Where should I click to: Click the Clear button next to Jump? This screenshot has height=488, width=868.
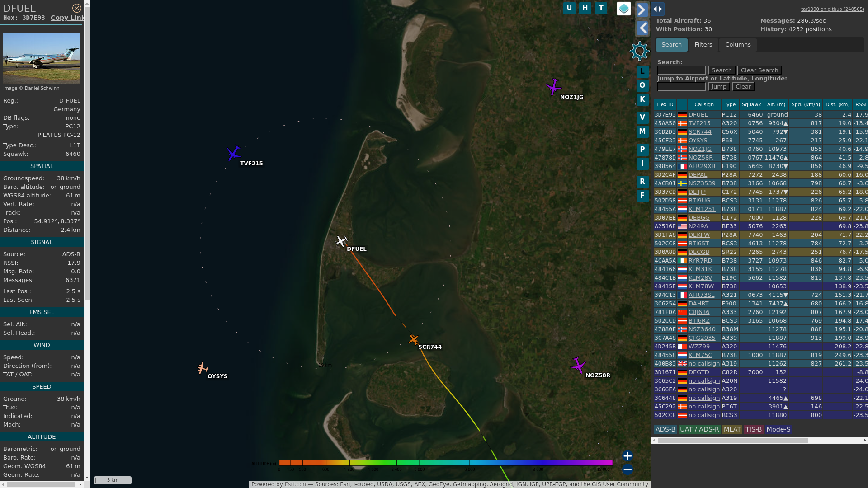click(x=743, y=87)
